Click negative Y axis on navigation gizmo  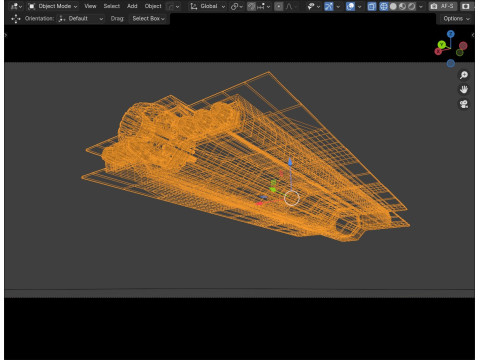460,53
